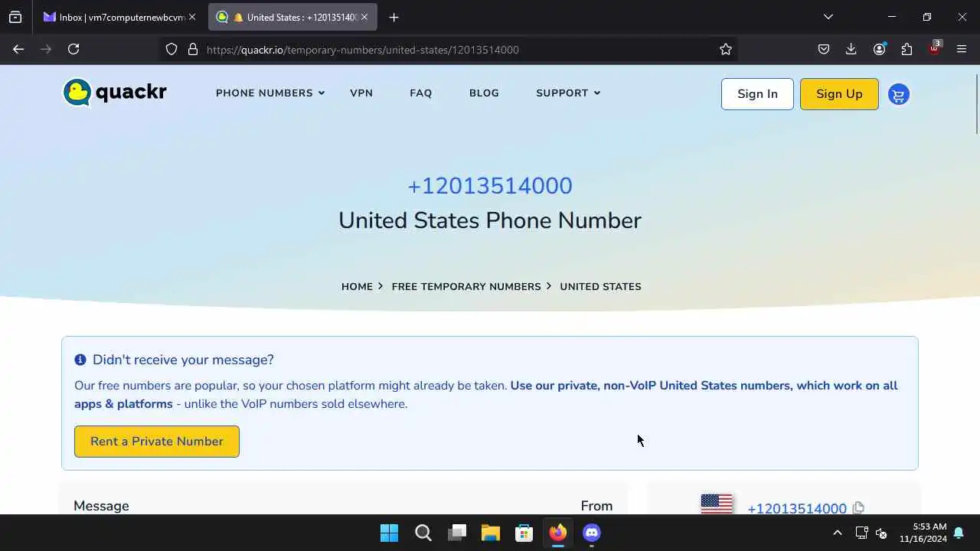
Task: Close the United States quackr tab
Action: click(x=364, y=17)
